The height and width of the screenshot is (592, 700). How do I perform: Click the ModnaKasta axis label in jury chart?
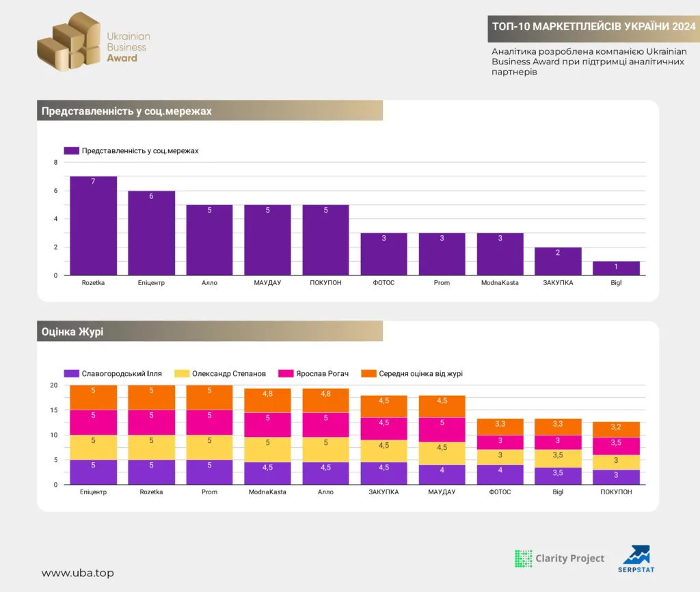pos(267,492)
